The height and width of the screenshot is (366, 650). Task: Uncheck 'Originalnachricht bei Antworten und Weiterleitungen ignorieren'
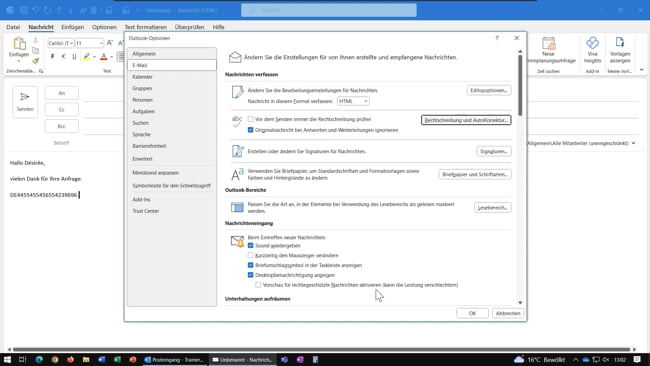250,130
